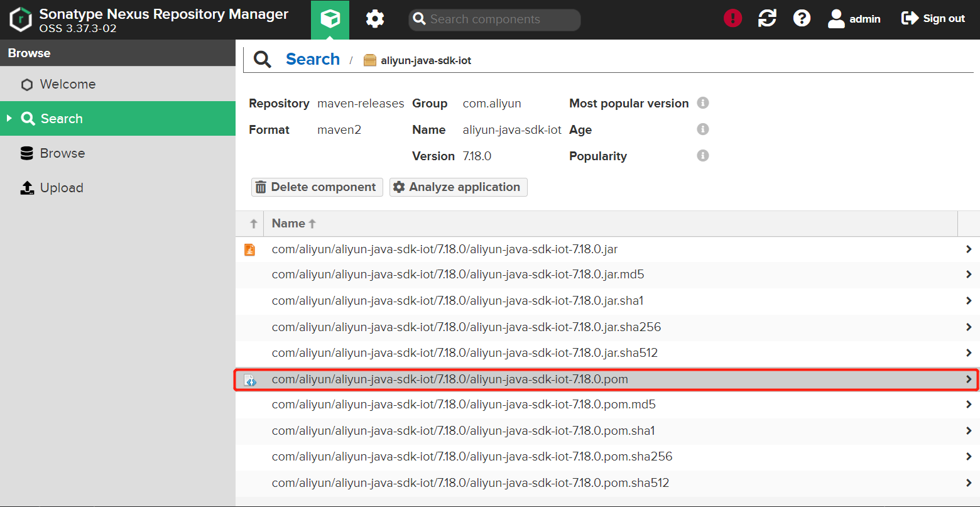
Task: Select Upload in the sidebar
Action: click(117, 188)
